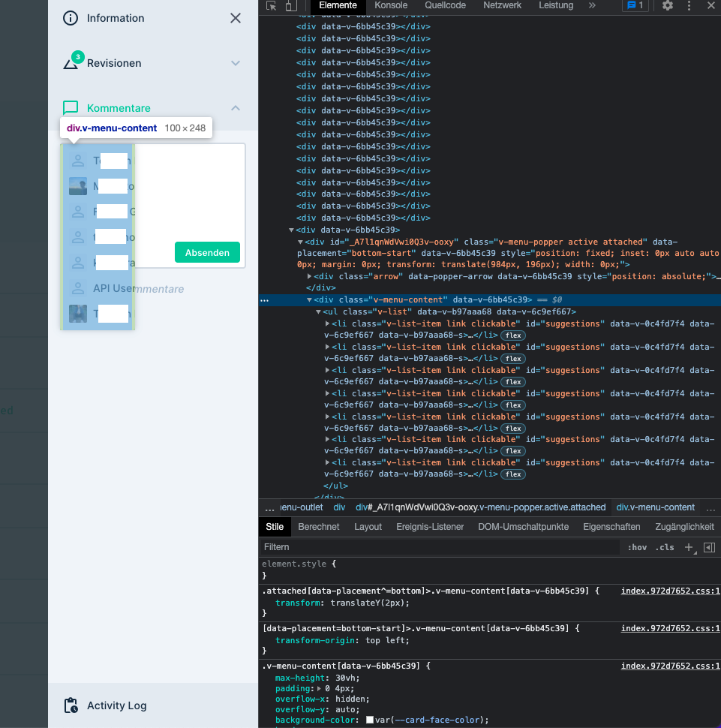This screenshot has height=728, width=721.
Task: Open the DOM-Umschaltpunkte pane
Action: pos(523,527)
